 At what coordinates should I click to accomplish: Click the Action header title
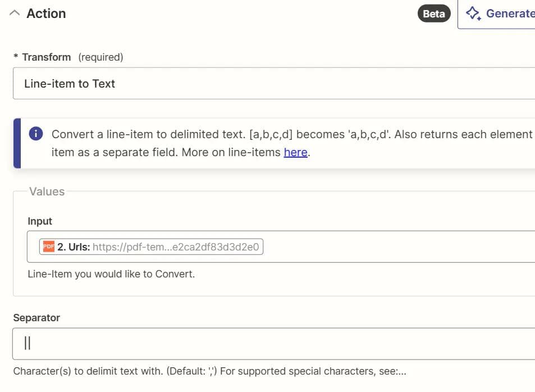click(x=45, y=13)
